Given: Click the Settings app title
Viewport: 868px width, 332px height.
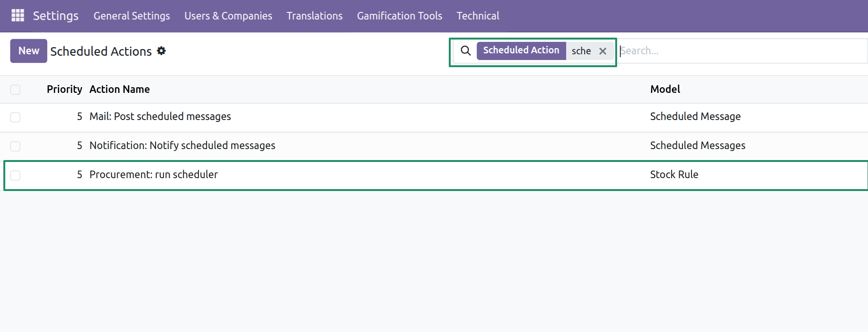Looking at the screenshot, I should pos(56,16).
